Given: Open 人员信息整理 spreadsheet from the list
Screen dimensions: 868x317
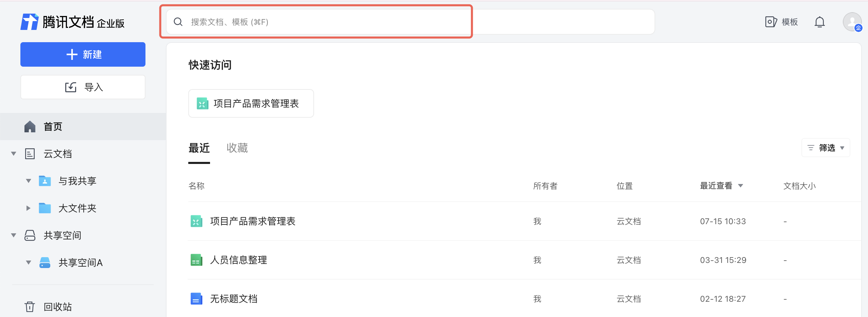Looking at the screenshot, I should [238, 260].
